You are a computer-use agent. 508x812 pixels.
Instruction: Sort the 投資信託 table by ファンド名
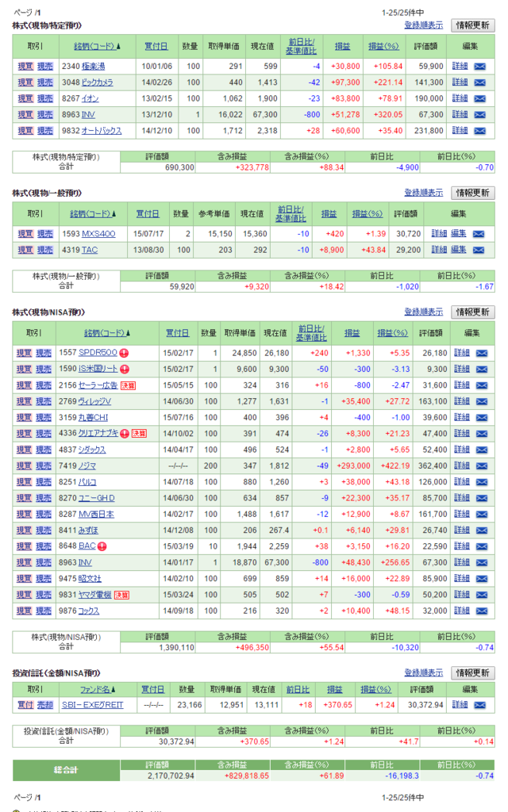click(x=98, y=689)
